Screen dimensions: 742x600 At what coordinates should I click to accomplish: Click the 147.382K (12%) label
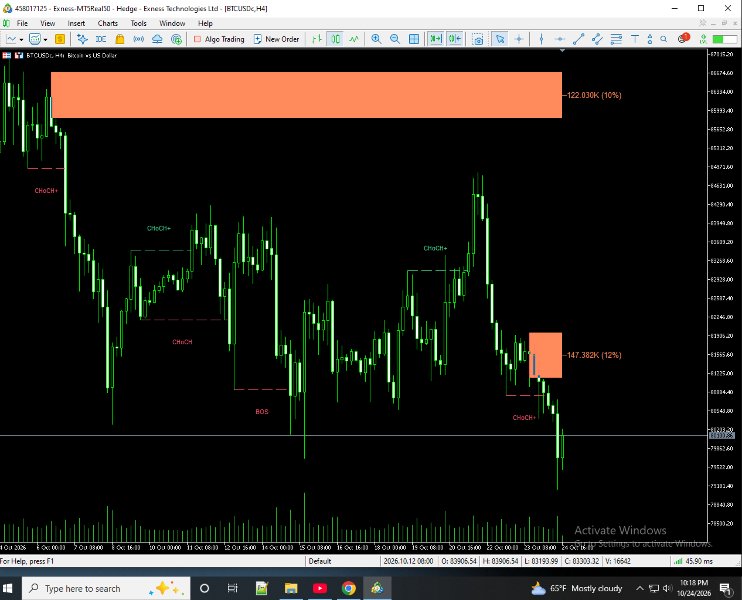tap(594, 355)
